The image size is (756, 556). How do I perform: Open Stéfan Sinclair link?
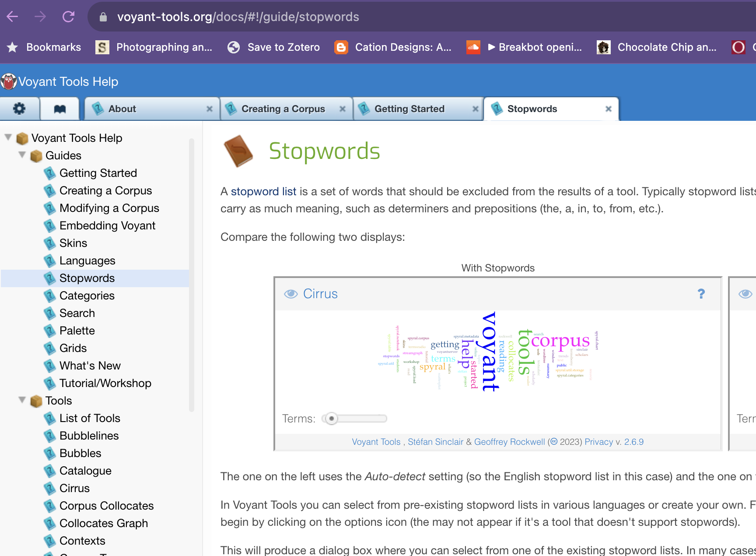[435, 442]
